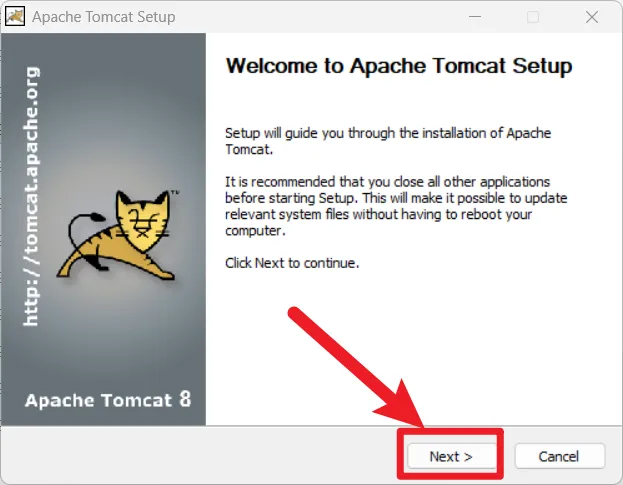Close the Apache Tomcat Setup window

coord(592,17)
